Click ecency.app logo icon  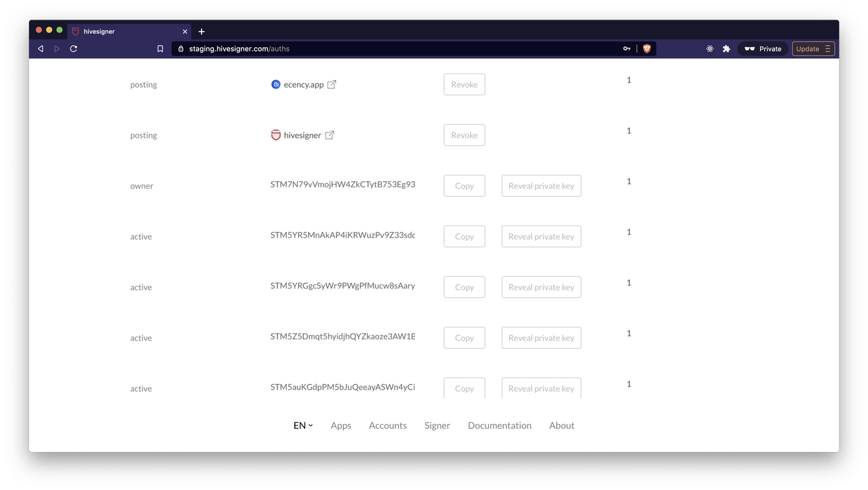(275, 85)
